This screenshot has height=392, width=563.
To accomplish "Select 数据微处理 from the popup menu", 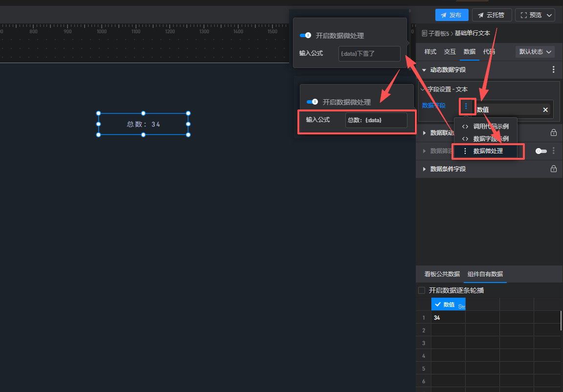I will point(488,152).
